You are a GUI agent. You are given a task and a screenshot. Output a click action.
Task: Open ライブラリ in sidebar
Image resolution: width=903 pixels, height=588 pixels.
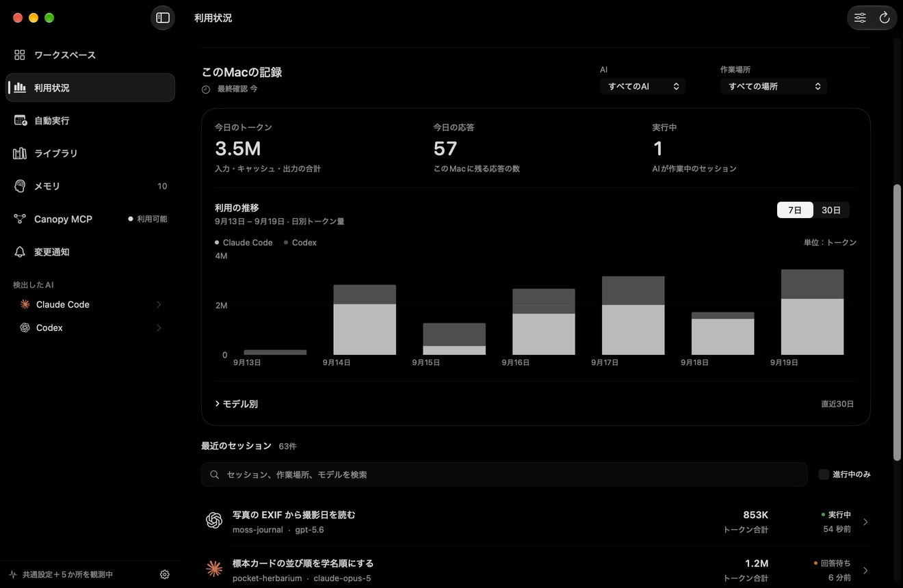pos(90,153)
